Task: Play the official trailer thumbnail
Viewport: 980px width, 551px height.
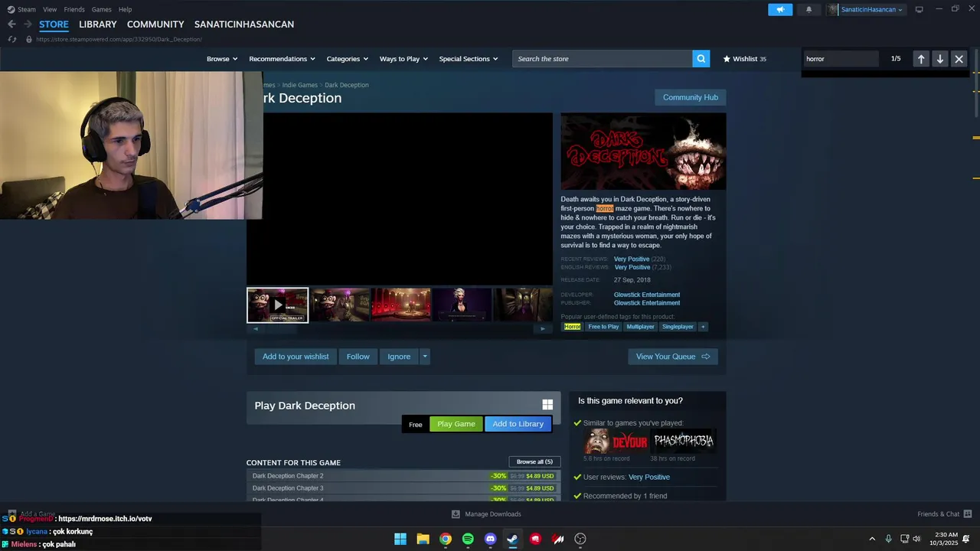Action: (277, 305)
